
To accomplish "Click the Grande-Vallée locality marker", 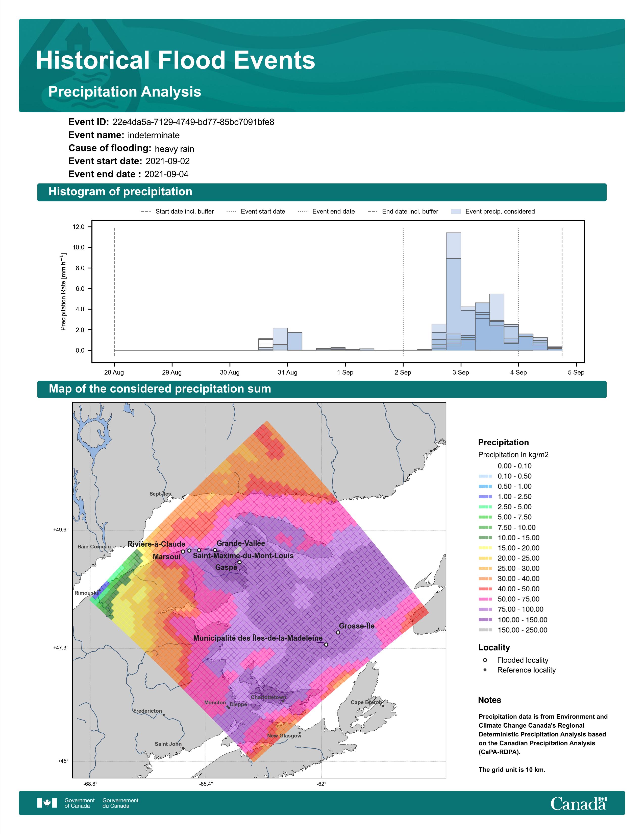I will tap(215, 550).
